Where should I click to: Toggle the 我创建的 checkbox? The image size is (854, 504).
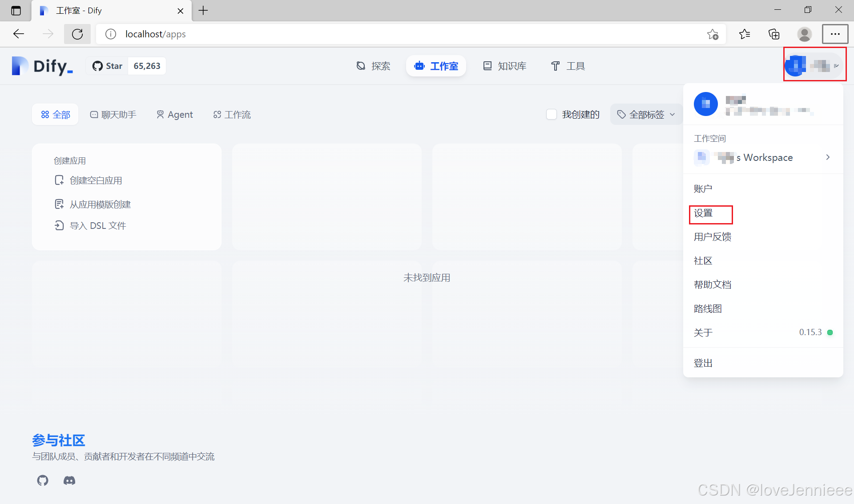click(x=552, y=115)
